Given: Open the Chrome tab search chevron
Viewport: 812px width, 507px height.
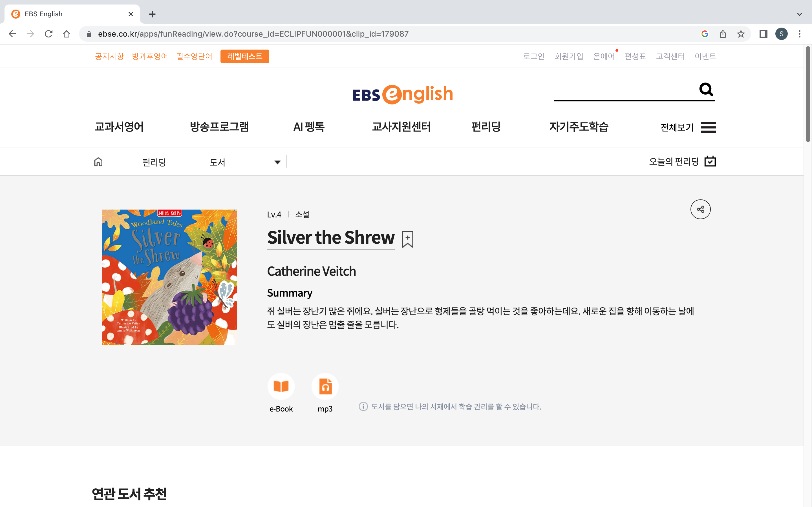Looking at the screenshot, I should [799, 14].
